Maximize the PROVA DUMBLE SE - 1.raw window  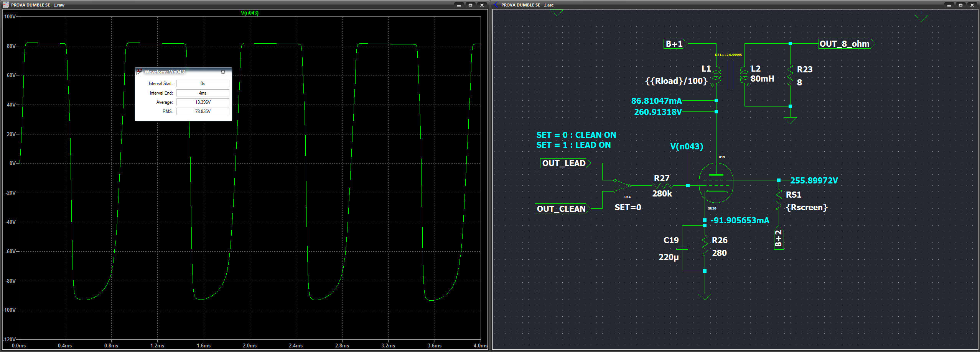point(470,5)
